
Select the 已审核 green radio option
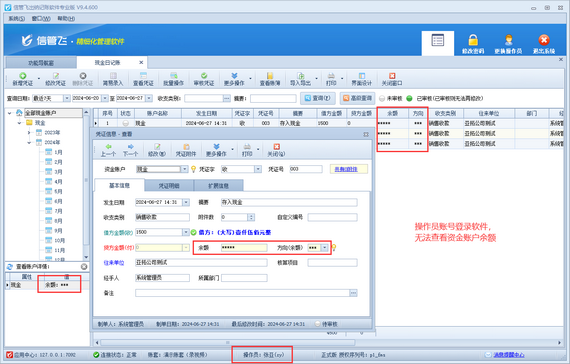[409, 98]
